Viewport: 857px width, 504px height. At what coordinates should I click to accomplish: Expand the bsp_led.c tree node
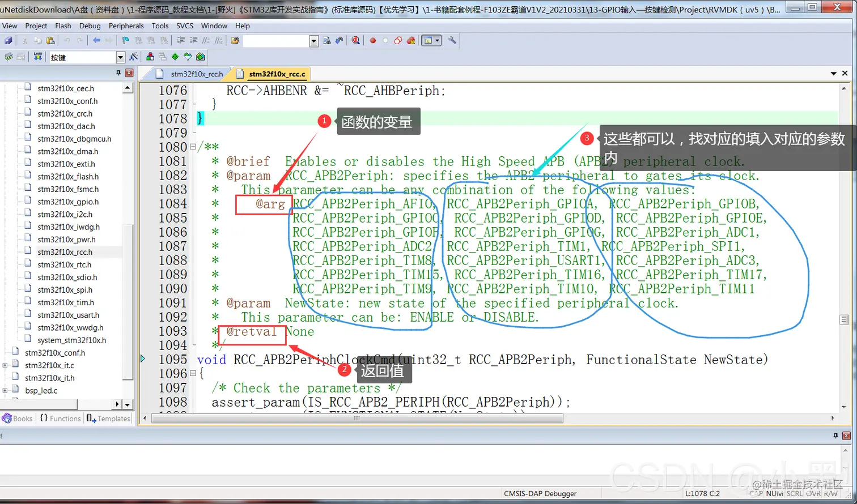point(5,391)
